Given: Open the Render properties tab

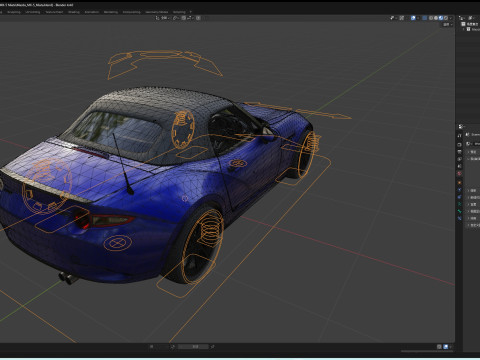Looking at the screenshot, I should point(459,145).
